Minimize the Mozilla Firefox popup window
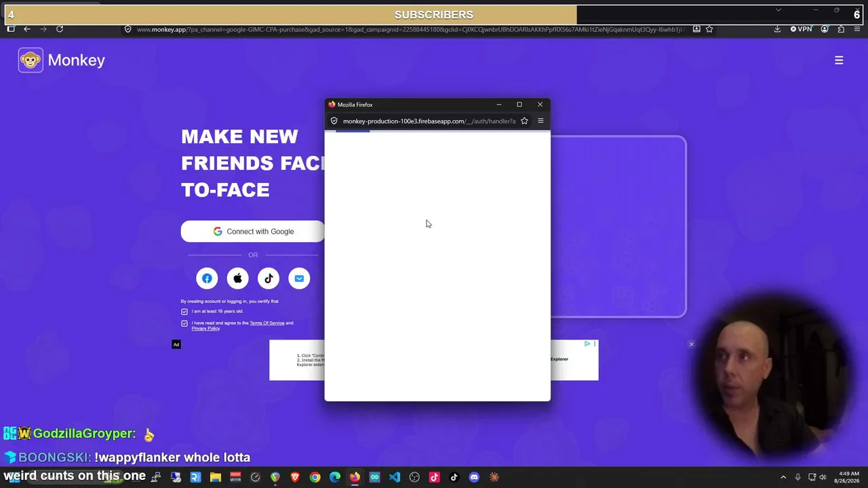The width and height of the screenshot is (868, 488). pos(499,104)
